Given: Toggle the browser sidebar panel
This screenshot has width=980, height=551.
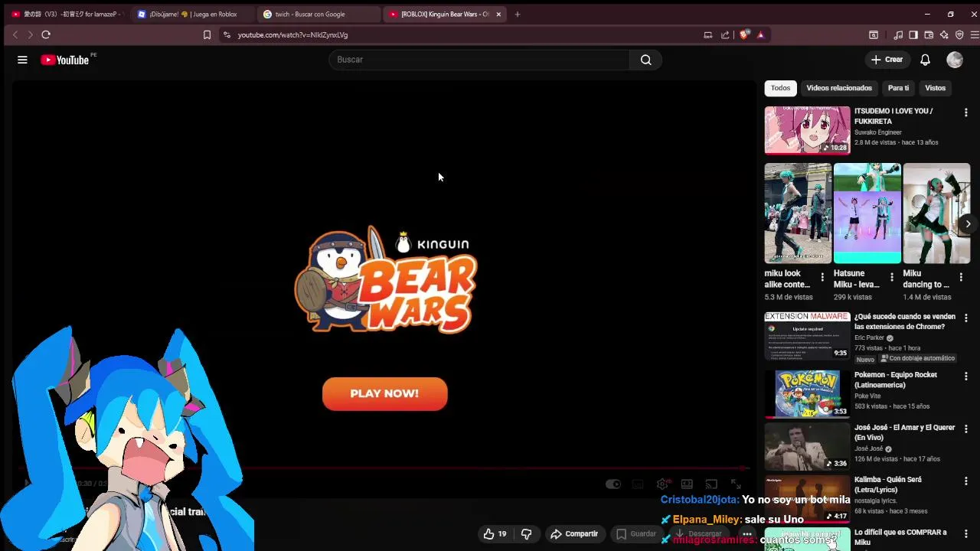Looking at the screenshot, I should point(913,34).
